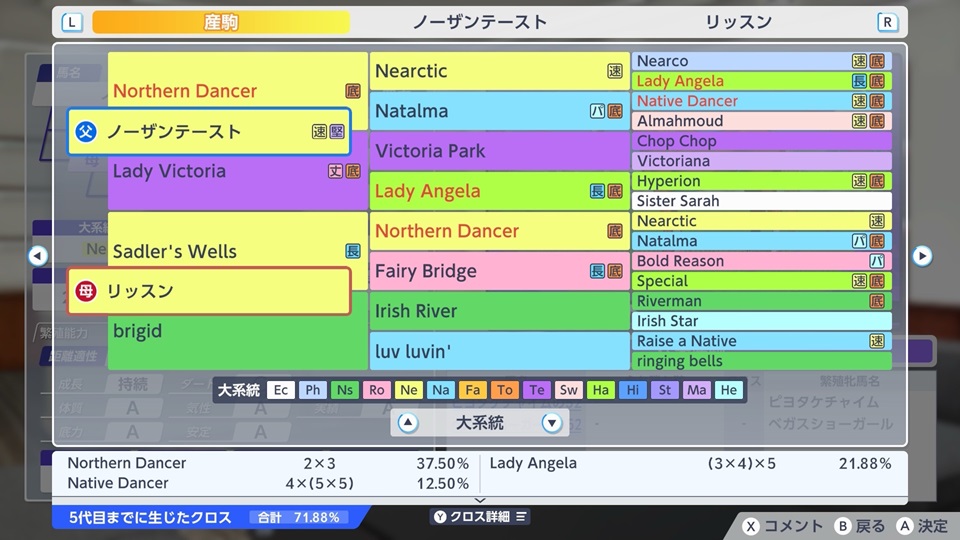Click the Hi lineage color swatch
The width and height of the screenshot is (960, 540).
tap(632, 390)
